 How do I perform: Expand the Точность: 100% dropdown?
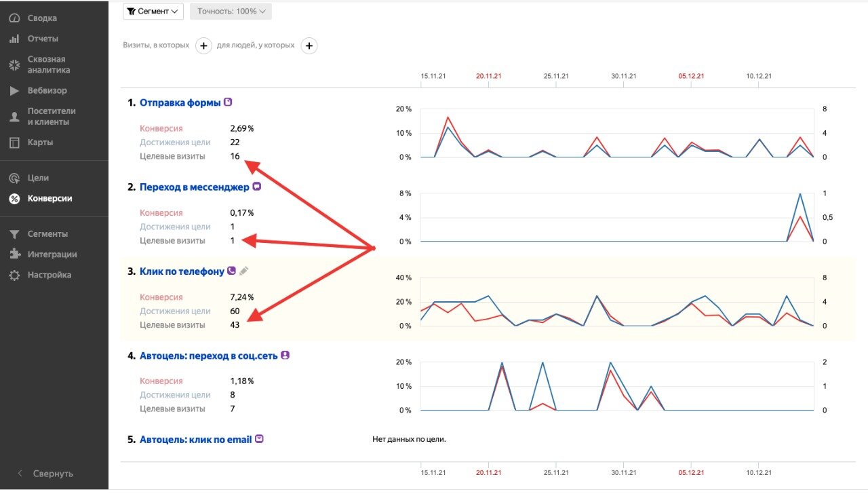[231, 12]
